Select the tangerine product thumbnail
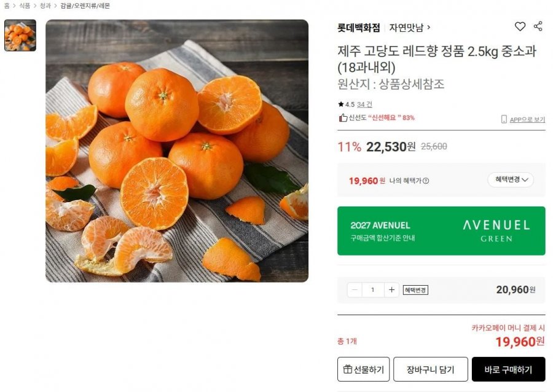 (20, 35)
